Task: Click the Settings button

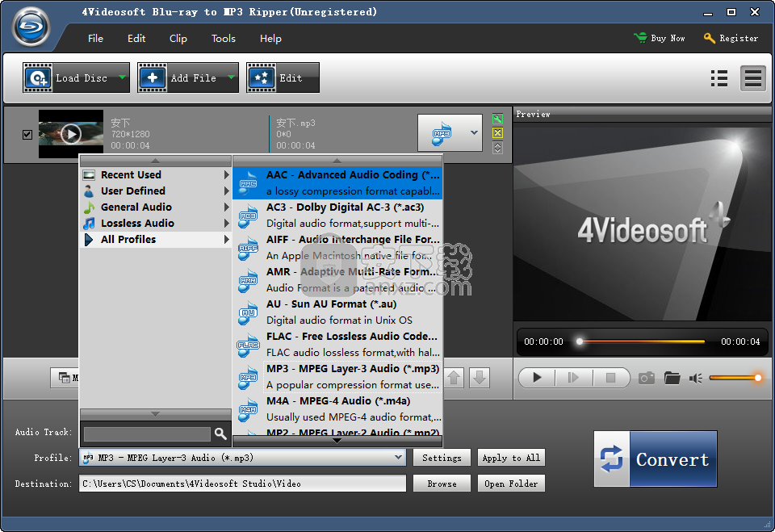Action: 442,458
